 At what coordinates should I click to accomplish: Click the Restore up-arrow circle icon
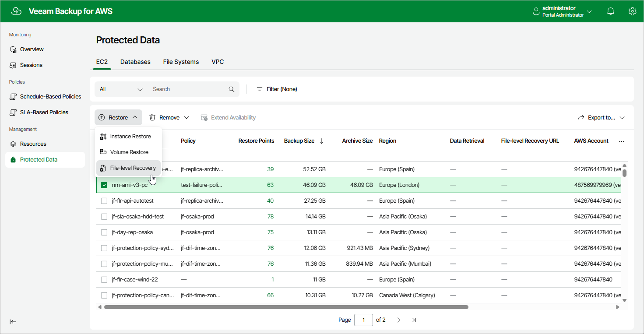pyautogui.click(x=102, y=118)
